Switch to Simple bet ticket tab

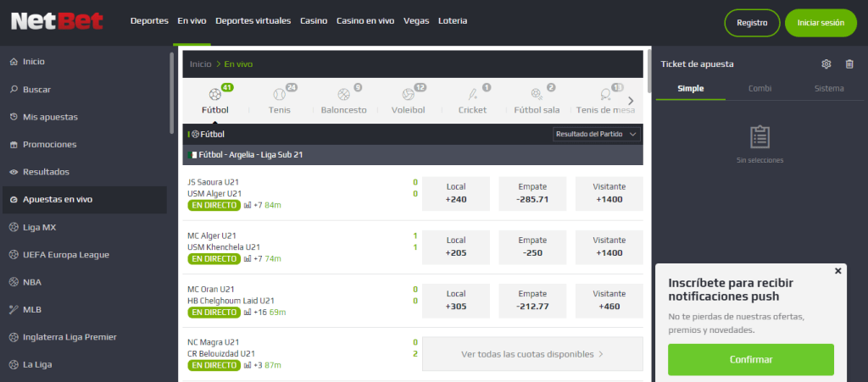point(690,88)
